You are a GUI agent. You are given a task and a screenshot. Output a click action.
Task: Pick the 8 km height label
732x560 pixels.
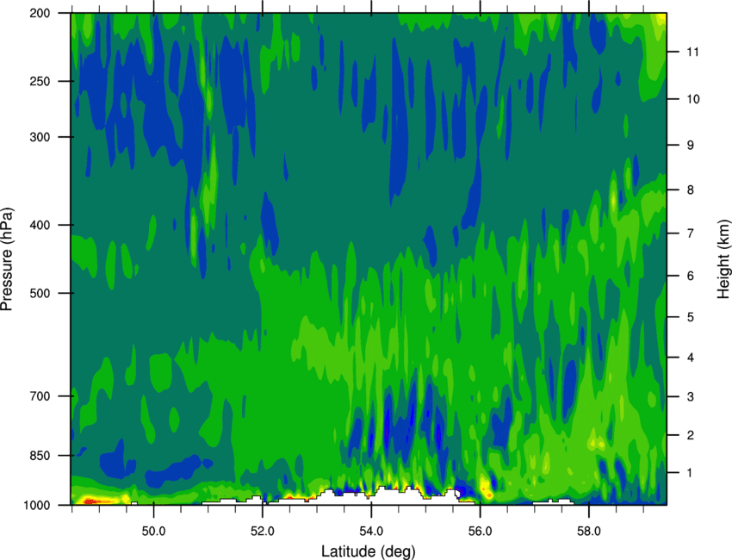[x=690, y=190]
